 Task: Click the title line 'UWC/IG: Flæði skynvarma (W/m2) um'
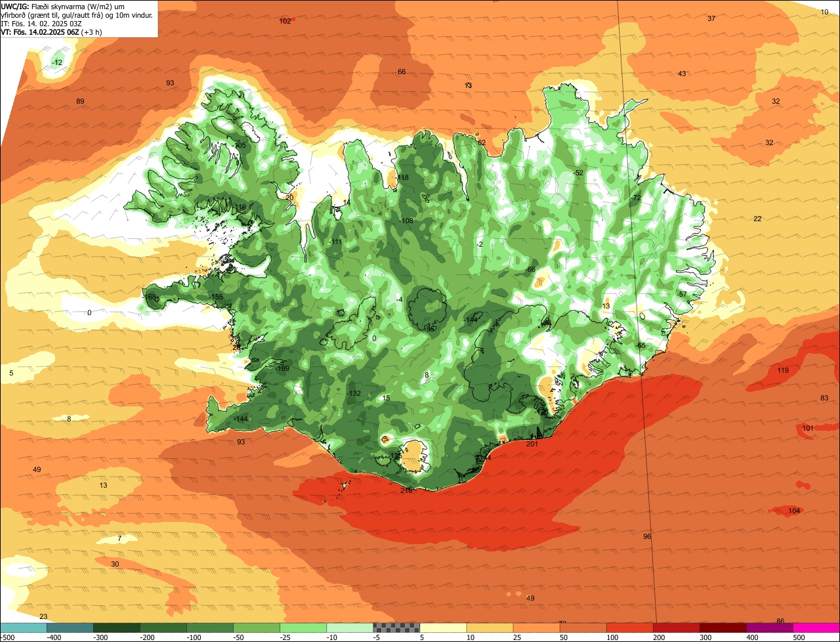click(63, 6)
